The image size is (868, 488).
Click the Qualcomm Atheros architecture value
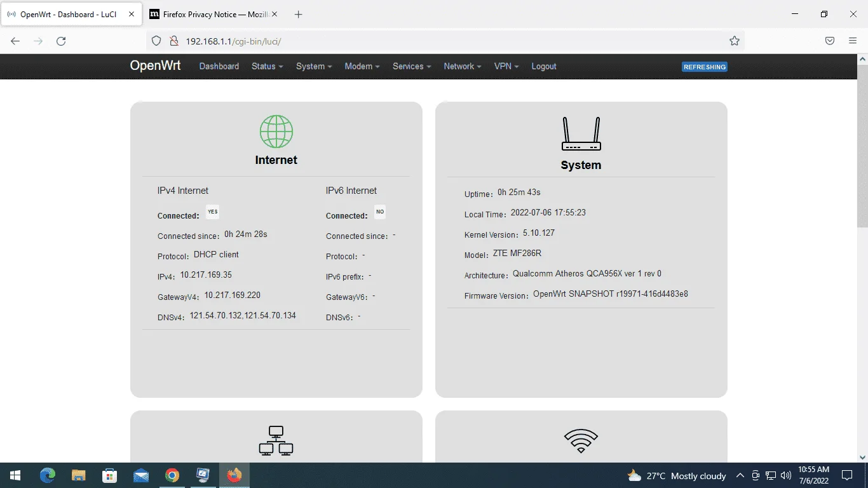pos(587,274)
